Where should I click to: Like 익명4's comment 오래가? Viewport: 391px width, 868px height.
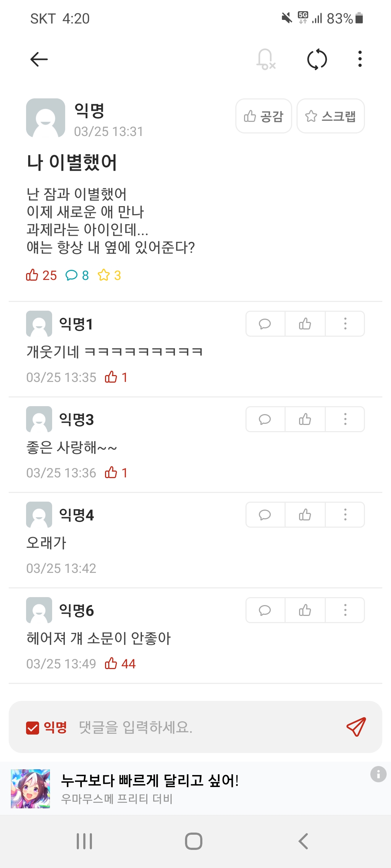(305, 515)
